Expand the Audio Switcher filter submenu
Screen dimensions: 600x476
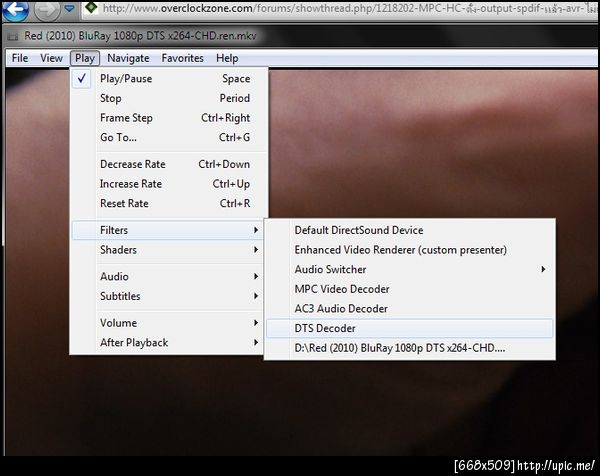[x=409, y=269]
